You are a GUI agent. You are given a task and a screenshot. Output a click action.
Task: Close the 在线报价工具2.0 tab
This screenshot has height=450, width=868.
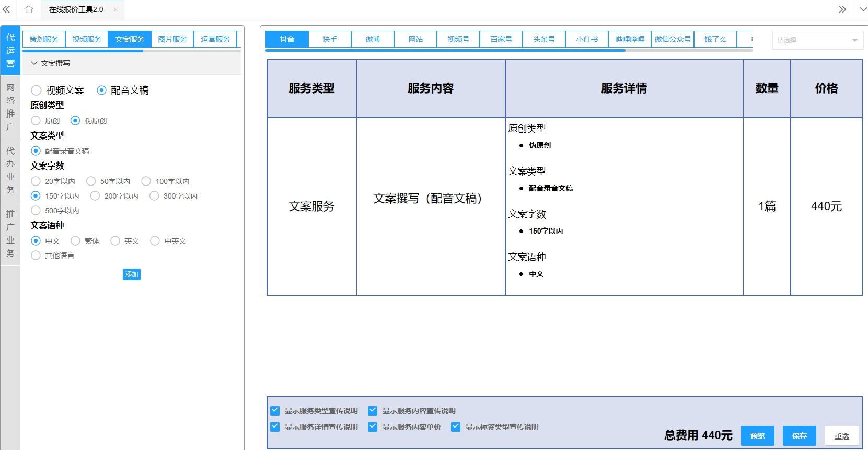[115, 9]
